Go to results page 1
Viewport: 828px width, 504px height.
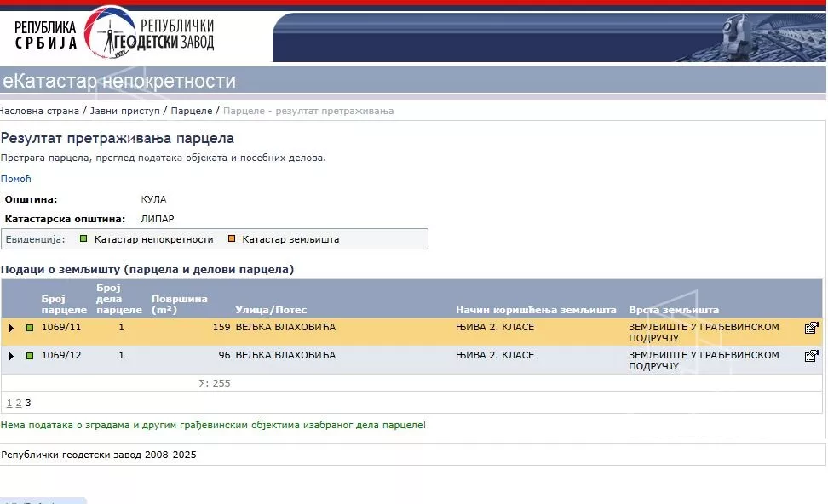click(x=9, y=403)
